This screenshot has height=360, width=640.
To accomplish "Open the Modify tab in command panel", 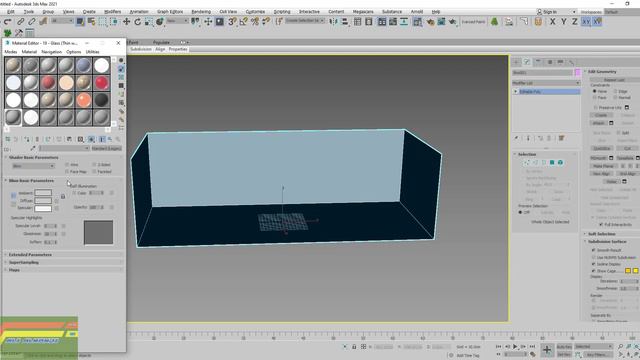I will click(x=527, y=62).
